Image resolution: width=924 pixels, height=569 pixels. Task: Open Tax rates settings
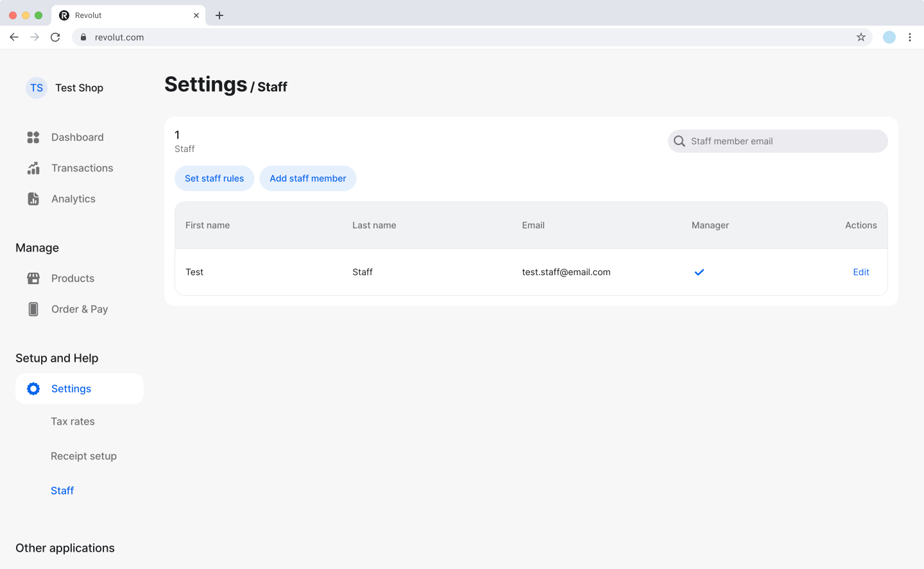click(73, 421)
